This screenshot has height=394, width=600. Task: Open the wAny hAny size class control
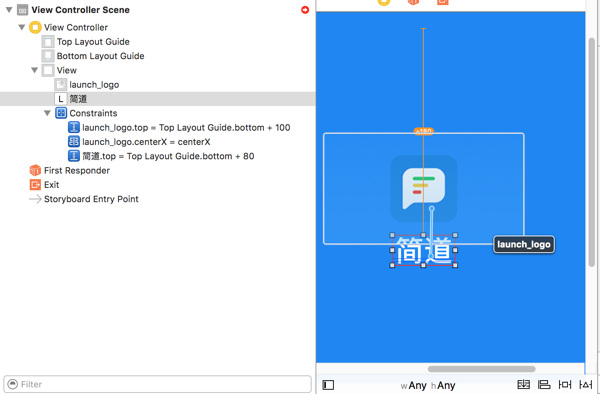click(428, 386)
